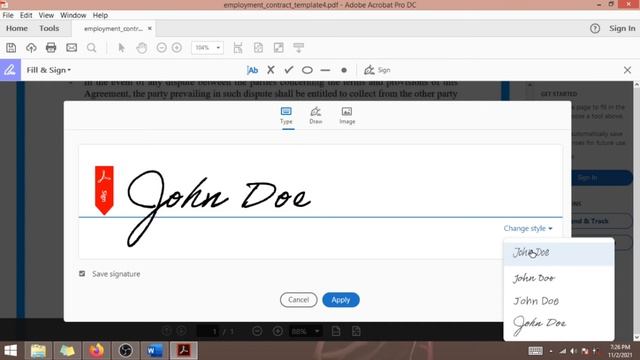Click the zoom out minus icon
This screenshot has height=360, width=640.
coord(162,48)
